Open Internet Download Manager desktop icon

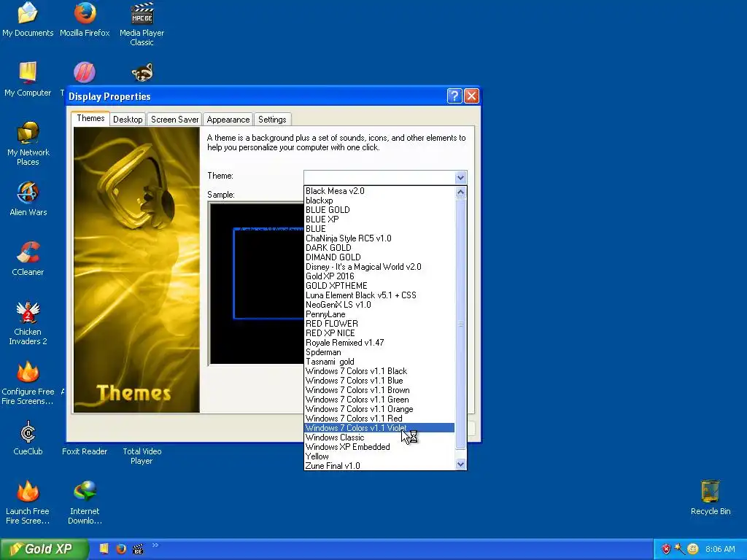pos(85,502)
